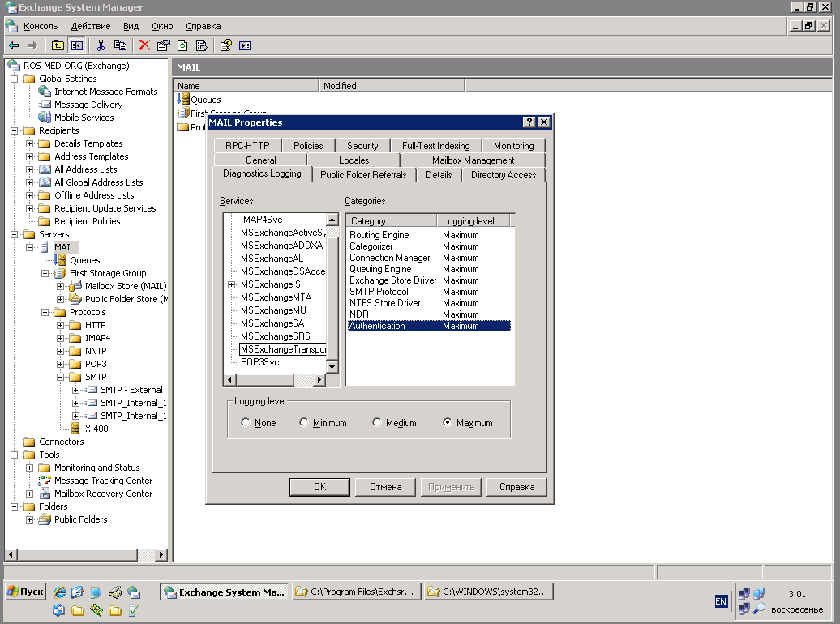
Task: Switch to C:\Program Files\Exchsr taskbar window
Action: [356, 592]
